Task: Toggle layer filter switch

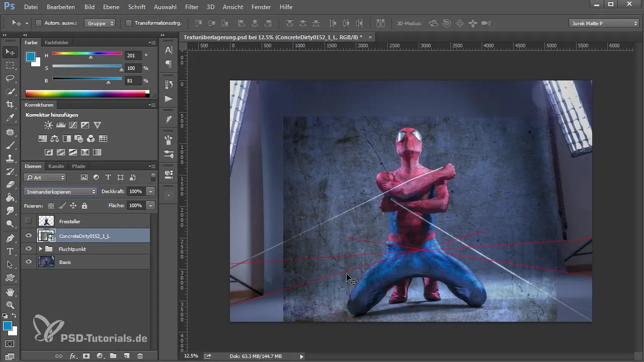Action: [153, 177]
